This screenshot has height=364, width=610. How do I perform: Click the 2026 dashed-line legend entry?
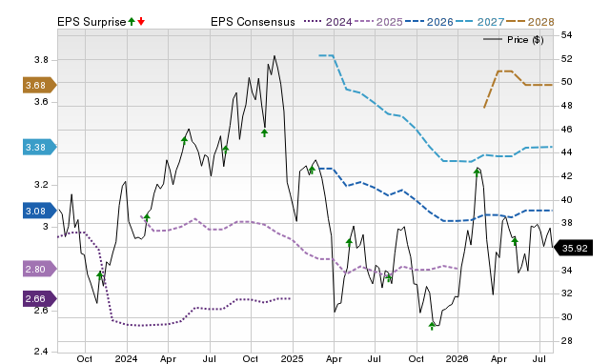(429, 22)
